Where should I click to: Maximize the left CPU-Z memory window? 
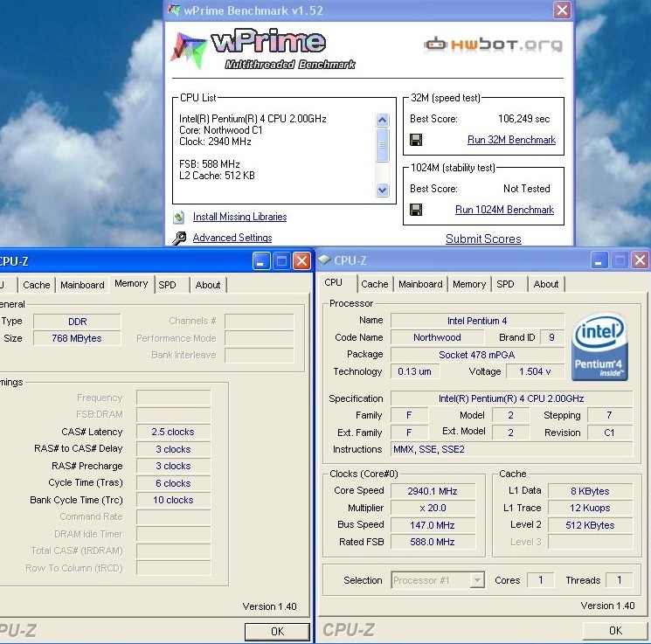281,261
